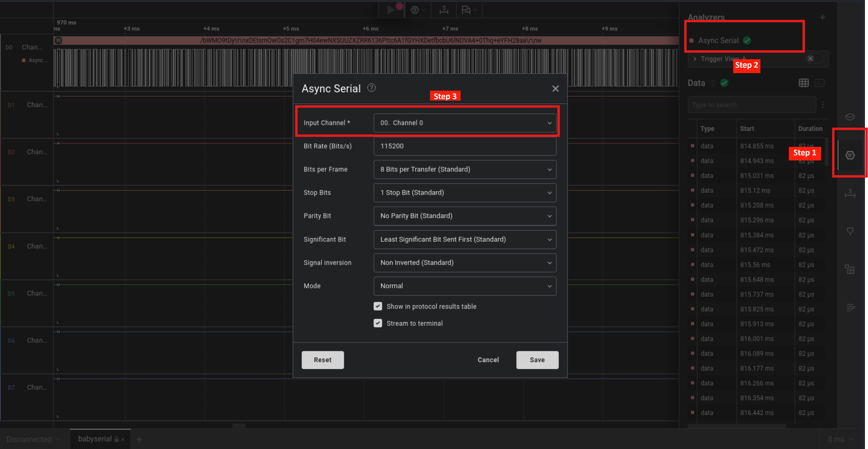Switch data view to terminal icon
Screen dimensions: 868x449
pyautogui.click(x=819, y=83)
